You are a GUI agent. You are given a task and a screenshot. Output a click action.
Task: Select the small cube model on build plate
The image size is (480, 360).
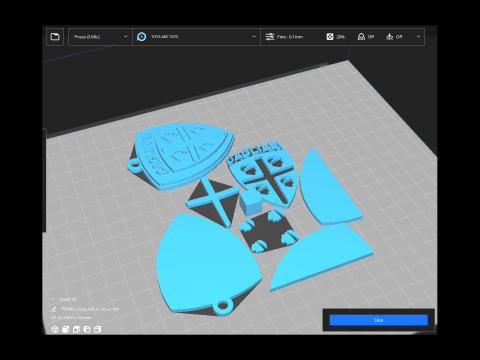[x=250, y=203]
